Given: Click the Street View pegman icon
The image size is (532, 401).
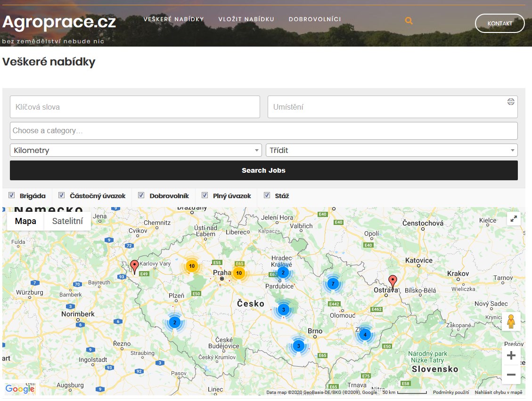Looking at the screenshot, I should click(x=511, y=321).
